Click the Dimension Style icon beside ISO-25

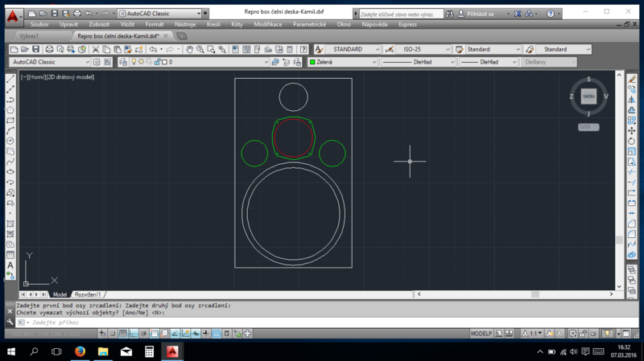390,49
